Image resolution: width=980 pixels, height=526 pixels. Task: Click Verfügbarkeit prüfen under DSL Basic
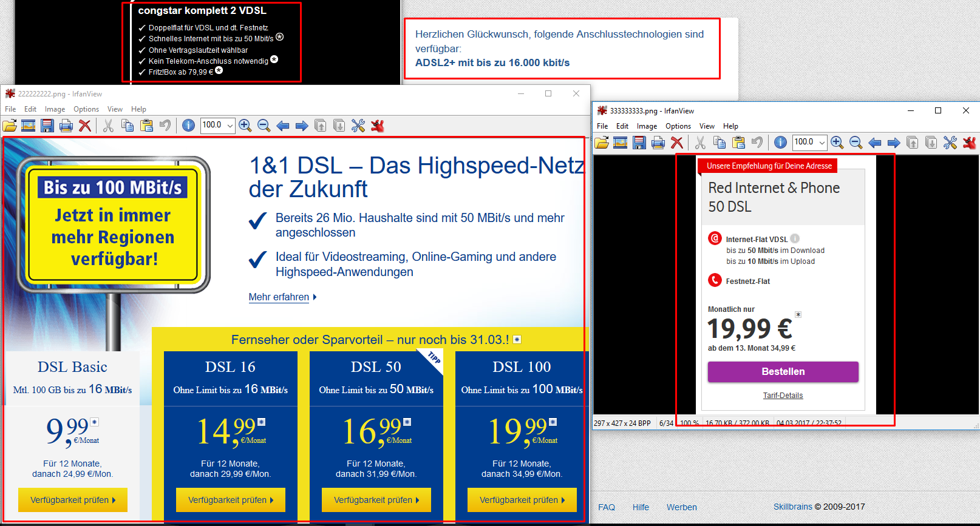pos(73,500)
